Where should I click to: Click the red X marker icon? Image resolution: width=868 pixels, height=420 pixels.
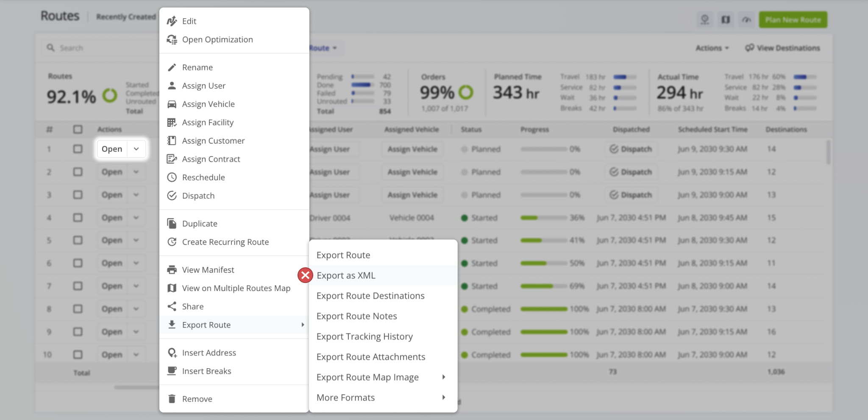tap(305, 275)
